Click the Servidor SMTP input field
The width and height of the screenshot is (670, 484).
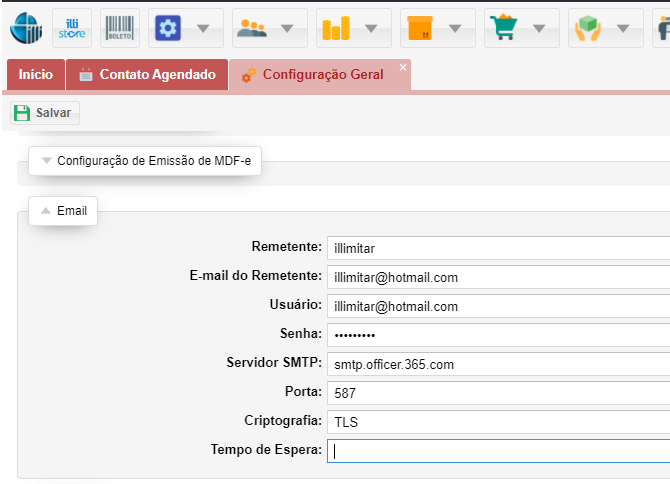[497, 364]
